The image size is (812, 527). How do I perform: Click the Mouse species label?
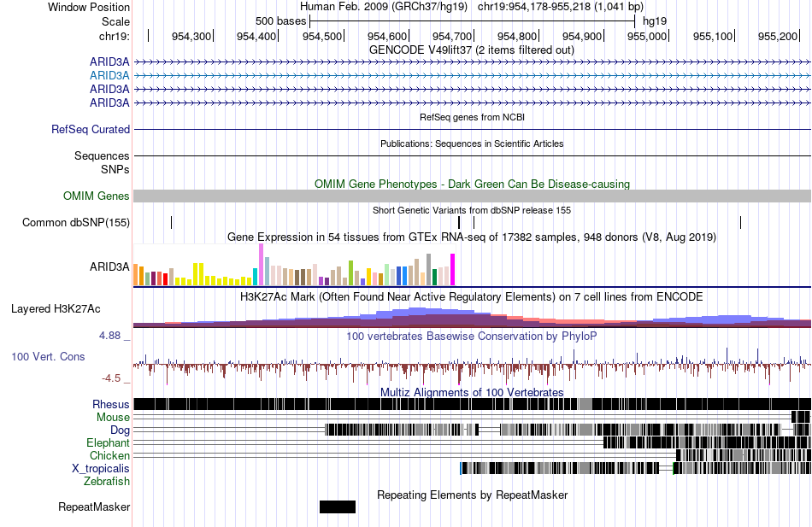click(113, 418)
